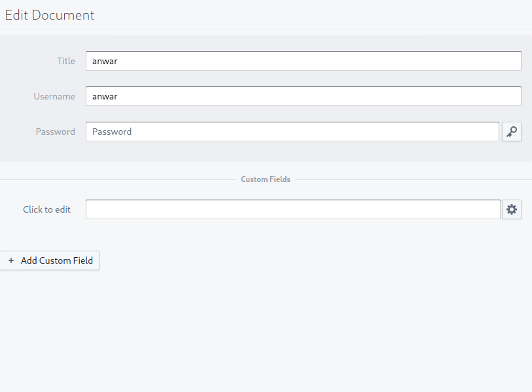Click the Title field label
Screen dimensions: 532x392
pyautogui.click(x=66, y=61)
